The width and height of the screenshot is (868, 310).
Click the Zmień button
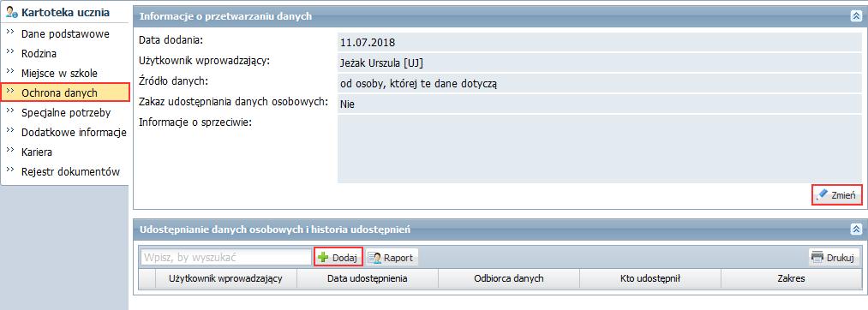[837, 195]
